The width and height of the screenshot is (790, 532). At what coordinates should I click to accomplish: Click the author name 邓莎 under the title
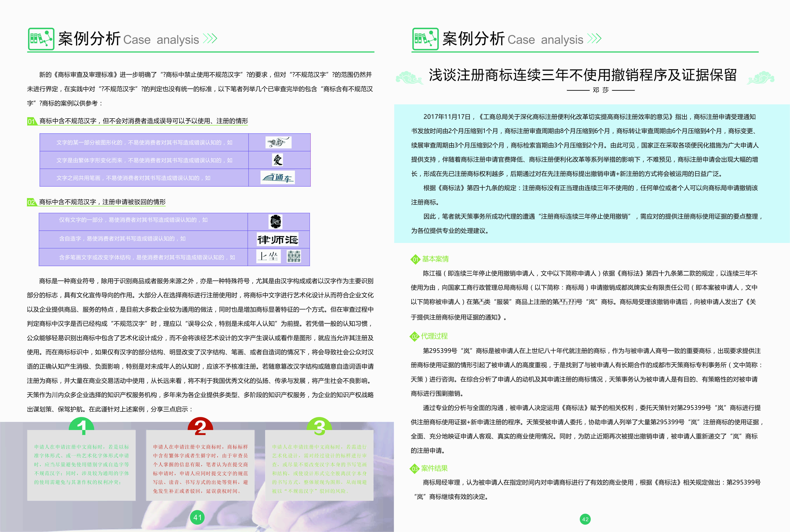pyautogui.click(x=601, y=90)
